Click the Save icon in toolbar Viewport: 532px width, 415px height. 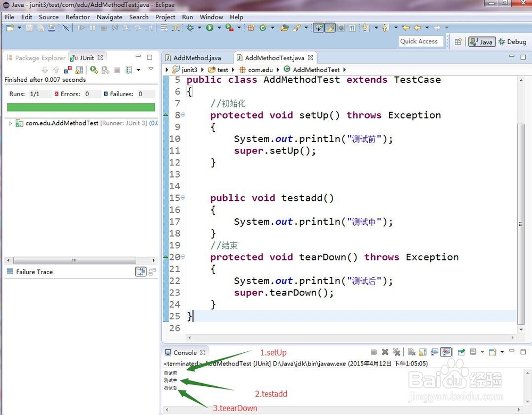[29, 28]
